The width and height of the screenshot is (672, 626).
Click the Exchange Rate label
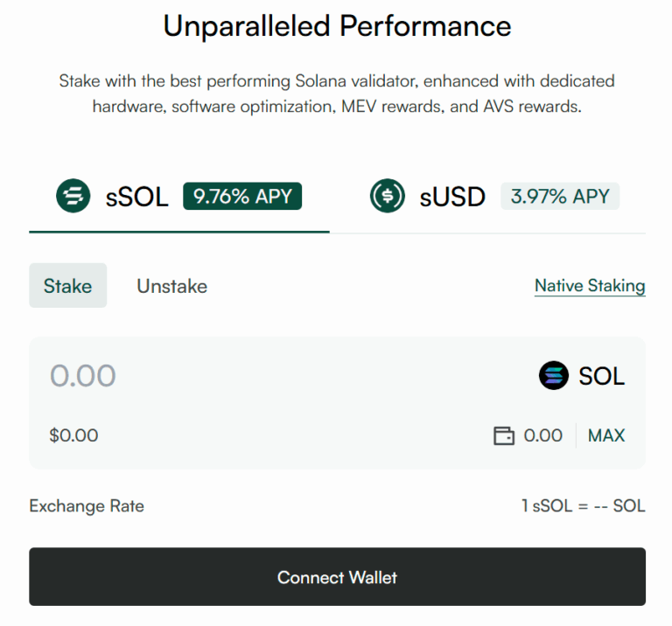[x=87, y=506]
